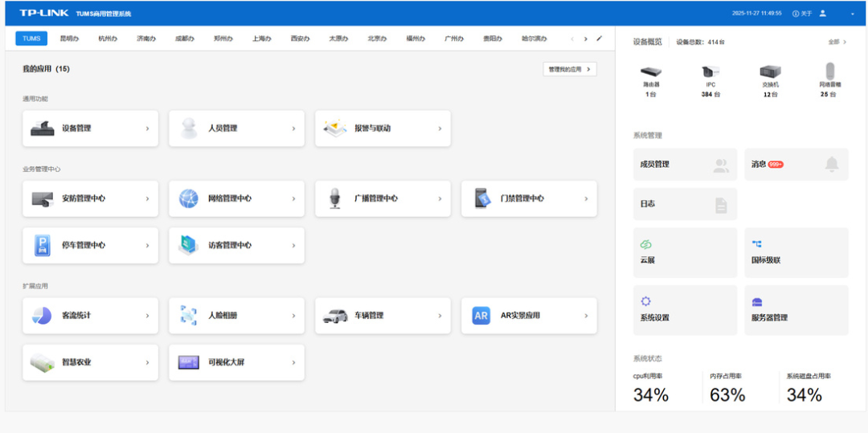868x433 pixels.
Task: Click the 消息 notification bell icon
Action: 832,164
